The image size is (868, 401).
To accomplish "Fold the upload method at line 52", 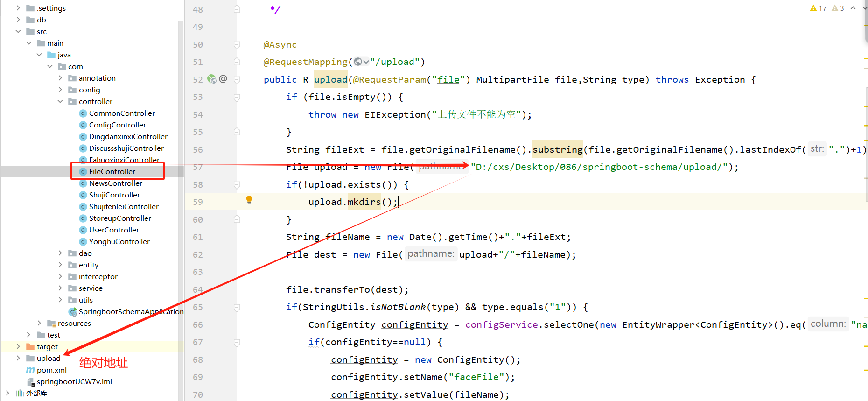I will [x=237, y=80].
